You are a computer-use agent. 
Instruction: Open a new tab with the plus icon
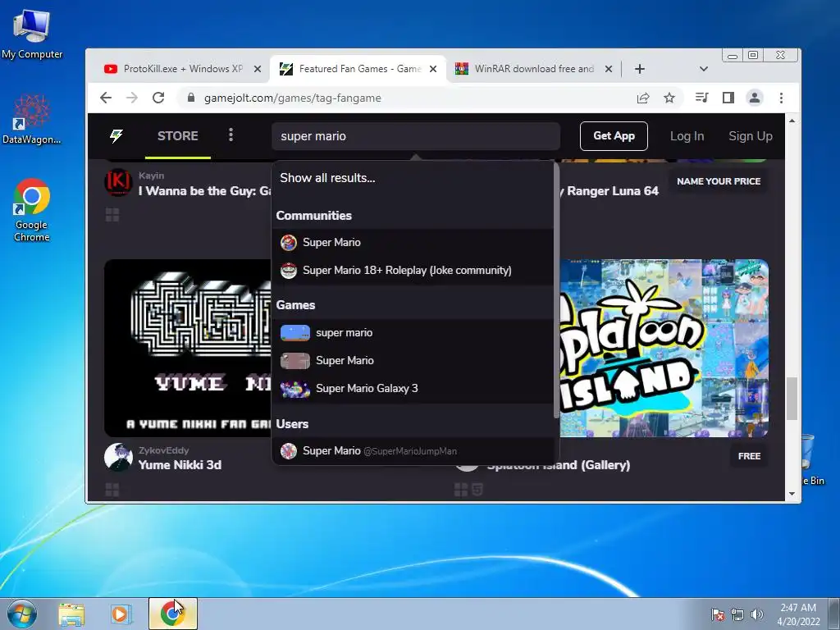point(640,69)
